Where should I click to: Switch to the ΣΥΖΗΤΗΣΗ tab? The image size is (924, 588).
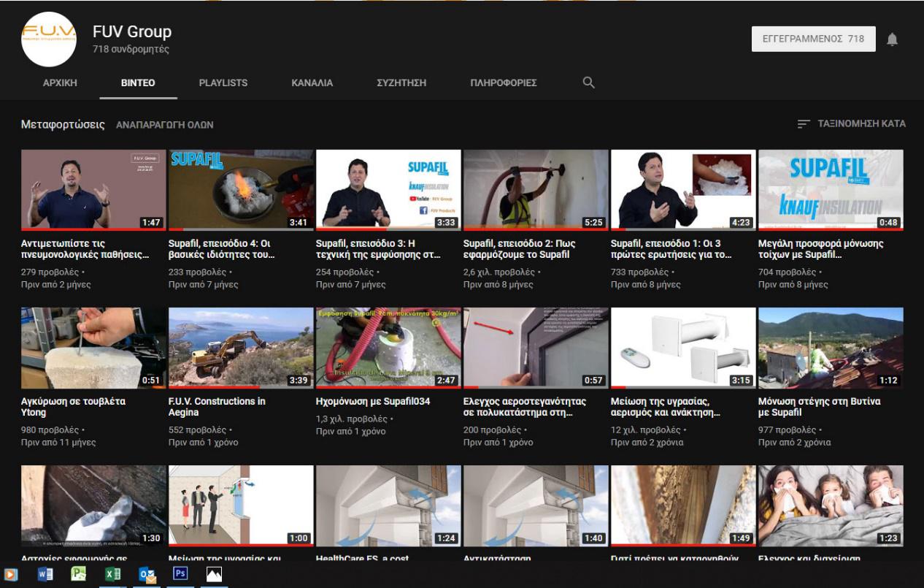[401, 83]
